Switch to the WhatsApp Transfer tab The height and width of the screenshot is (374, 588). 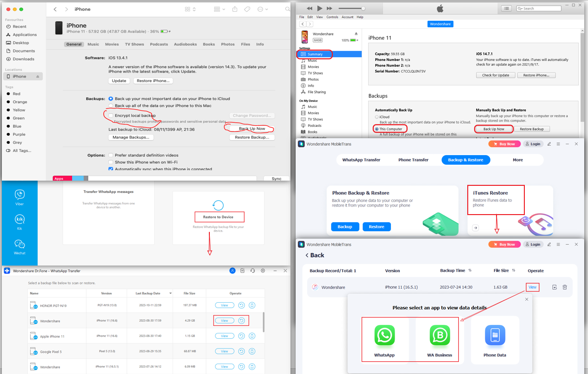pyautogui.click(x=361, y=160)
